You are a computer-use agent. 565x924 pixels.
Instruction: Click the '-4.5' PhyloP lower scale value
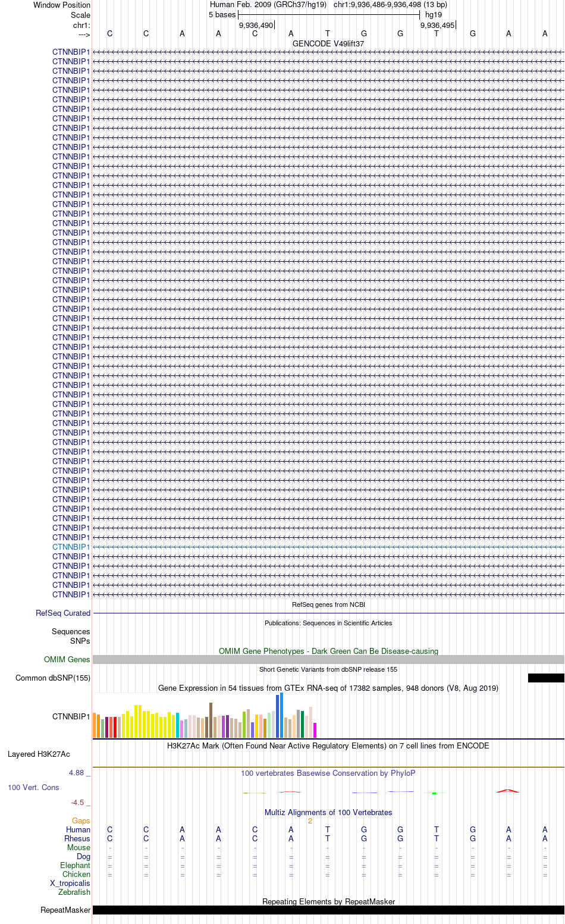[x=77, y=802]
